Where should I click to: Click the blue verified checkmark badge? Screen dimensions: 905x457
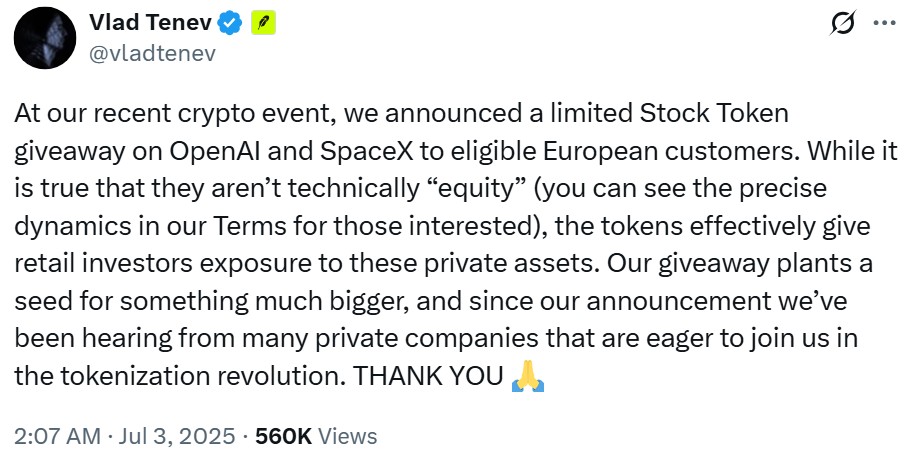click(x=229, y=24)
